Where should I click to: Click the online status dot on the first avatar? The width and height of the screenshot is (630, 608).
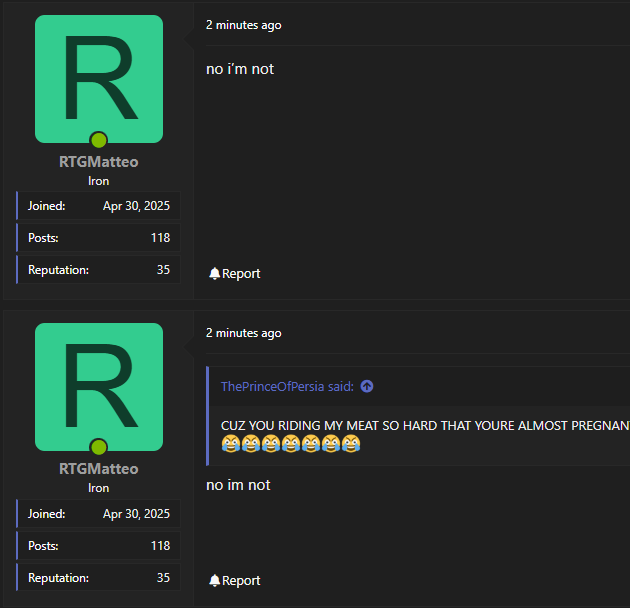[98, 140]
